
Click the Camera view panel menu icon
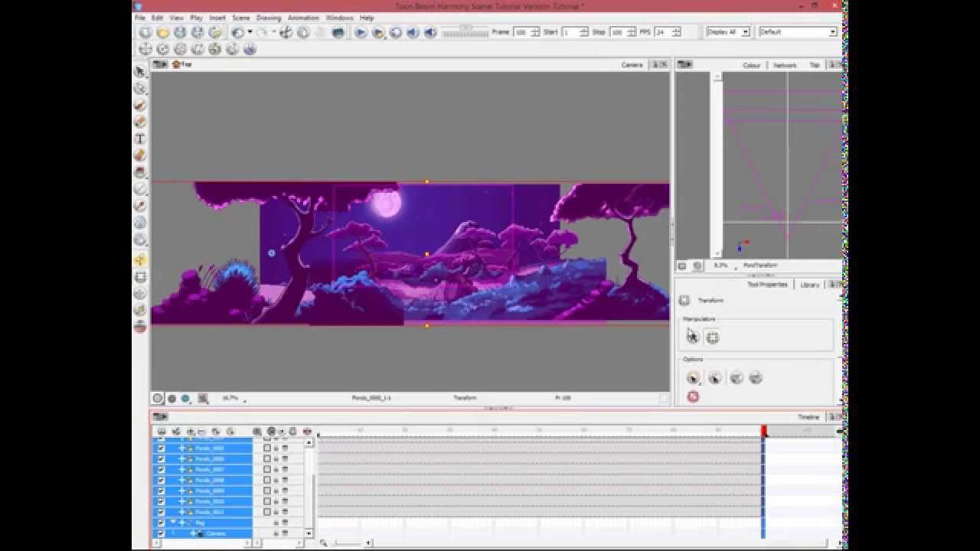tap(160, 64)
